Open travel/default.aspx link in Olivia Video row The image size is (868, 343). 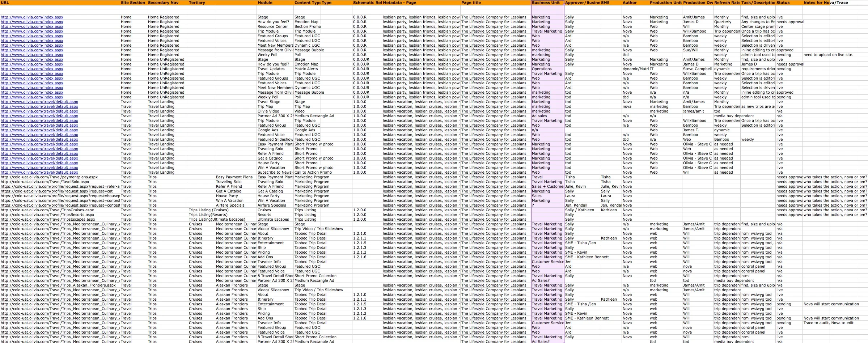click(x=39, y=111)
